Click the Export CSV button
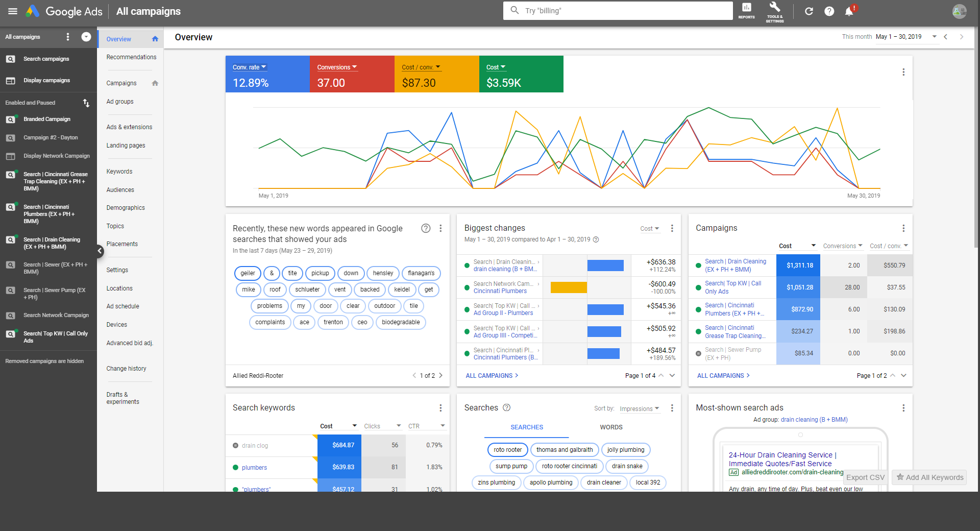 click(865, 477)
